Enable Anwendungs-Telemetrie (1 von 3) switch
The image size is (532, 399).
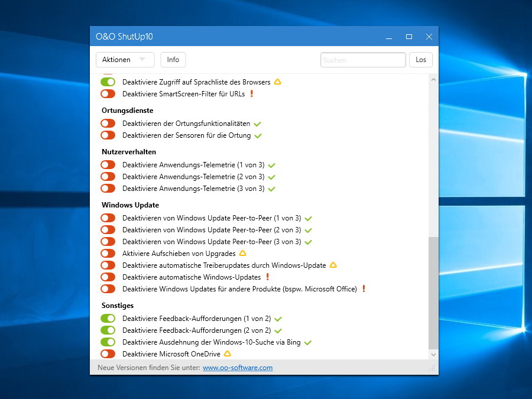tap(108, 165)
